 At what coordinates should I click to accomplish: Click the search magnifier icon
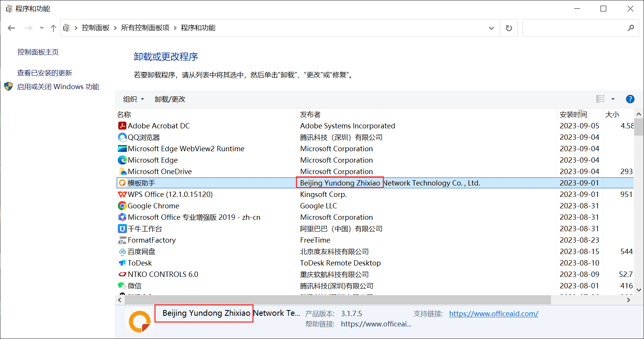(631, 28)
